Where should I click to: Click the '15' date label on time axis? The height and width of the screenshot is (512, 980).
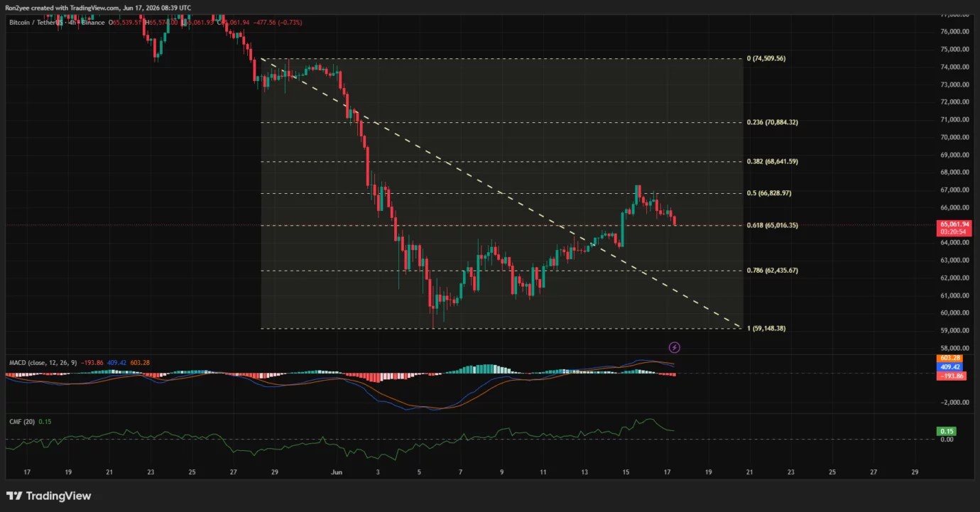tap(626, 472)
